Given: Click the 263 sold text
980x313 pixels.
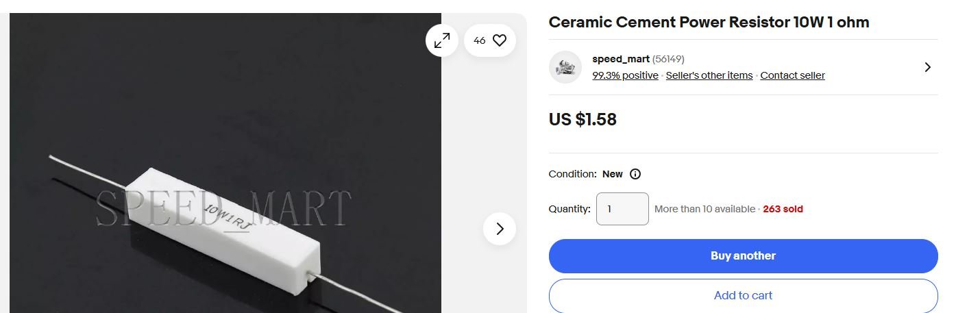Looking at the screenshot, I should pos(783,209).
